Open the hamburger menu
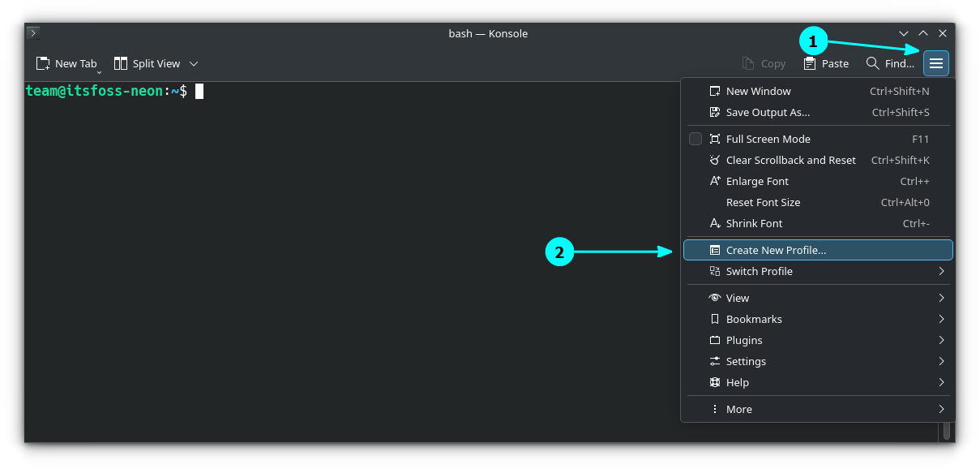Screen dimensions: 980x469 (x=935, y=62)
